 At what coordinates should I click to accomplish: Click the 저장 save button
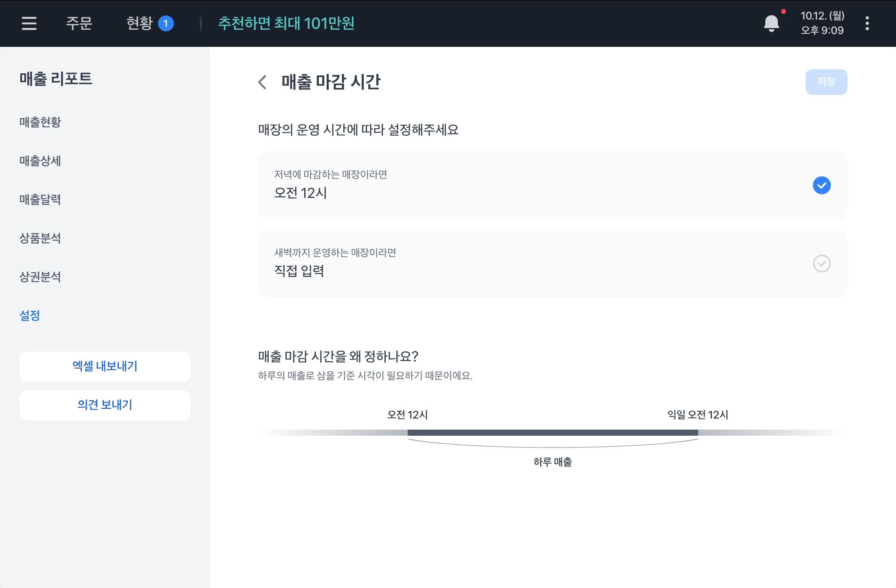[x=826, y=82]
